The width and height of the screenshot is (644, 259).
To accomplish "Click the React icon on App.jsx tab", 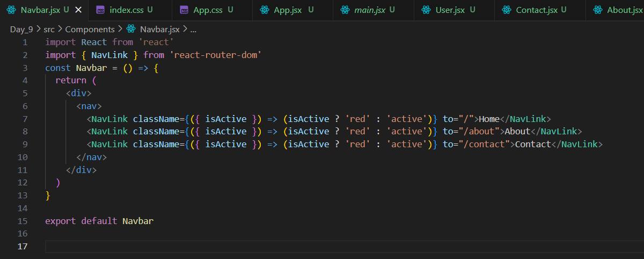I will (265, 10).
